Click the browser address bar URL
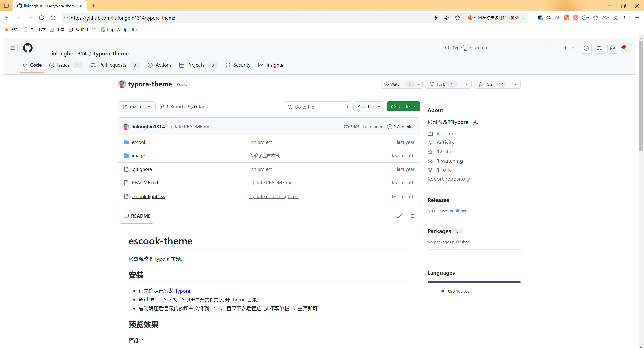 pyautogui.click(x=123, y=18)
